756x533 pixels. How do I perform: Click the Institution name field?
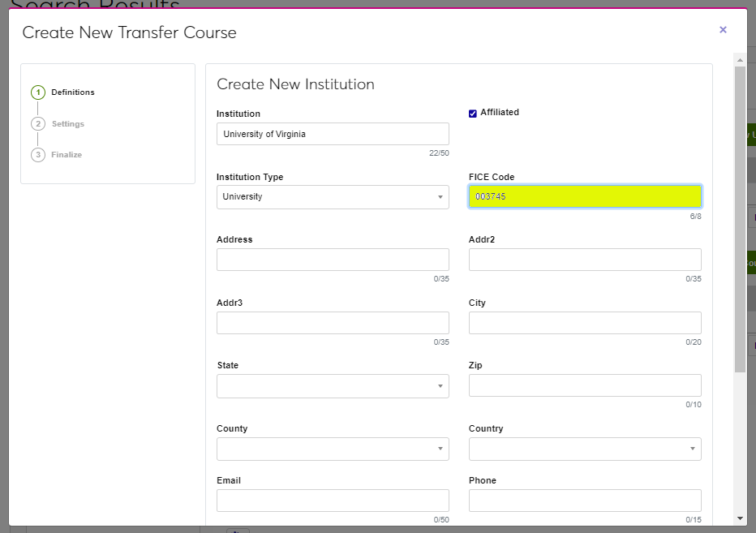coord(333,134)
